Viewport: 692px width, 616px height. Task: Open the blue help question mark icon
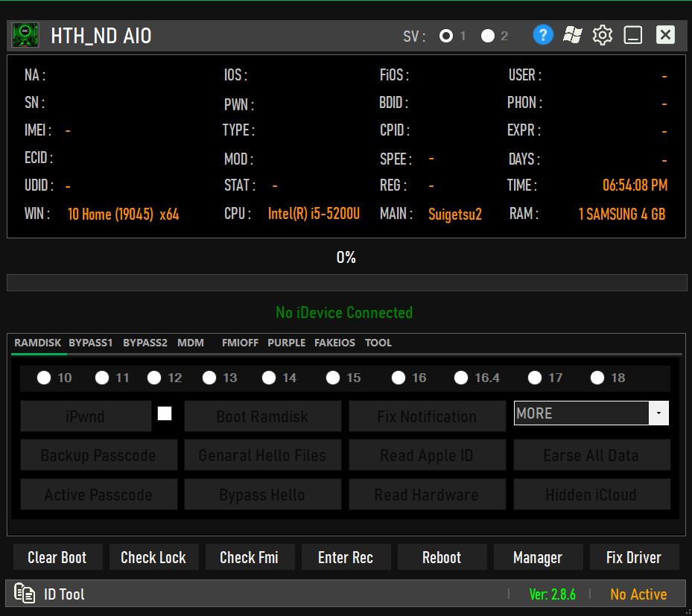(543, 35)
